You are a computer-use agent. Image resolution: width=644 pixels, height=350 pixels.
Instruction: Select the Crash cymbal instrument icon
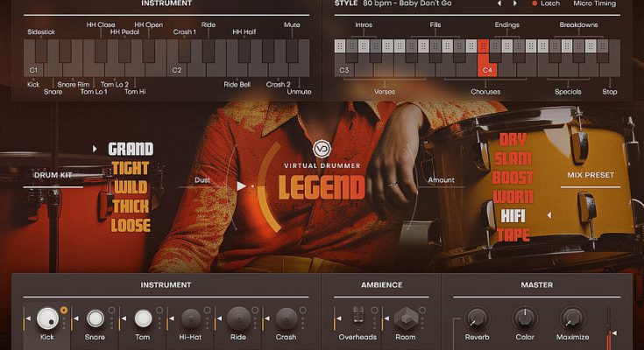[x=287, y=318]
